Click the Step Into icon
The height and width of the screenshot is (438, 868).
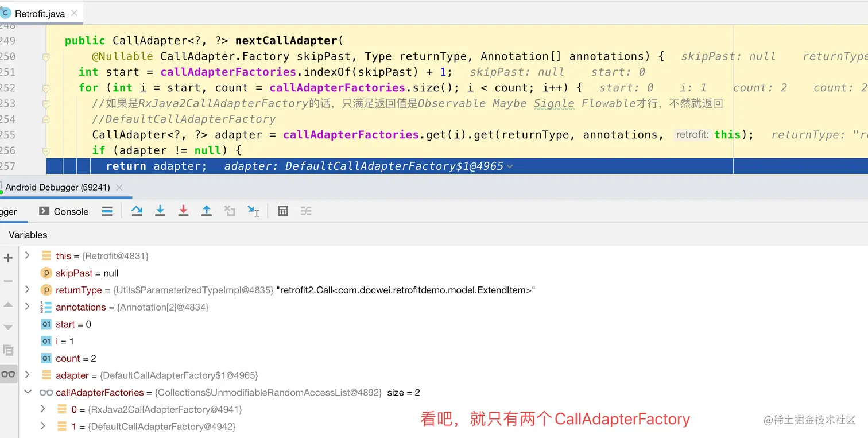tap(160, 211)
